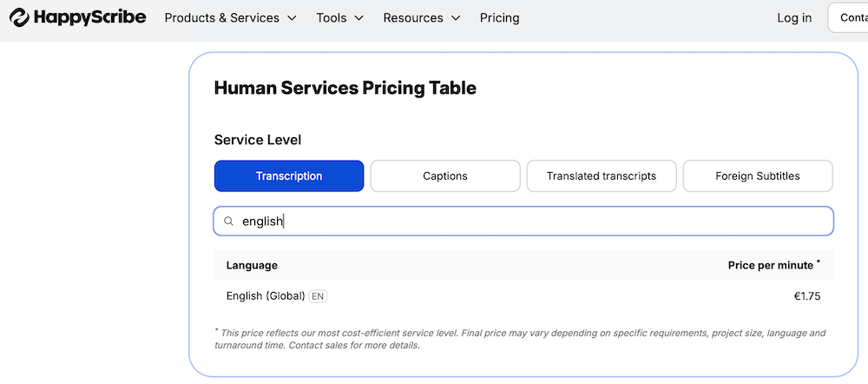
Task: Select the Transcription service level
Action: click(289, 175)
